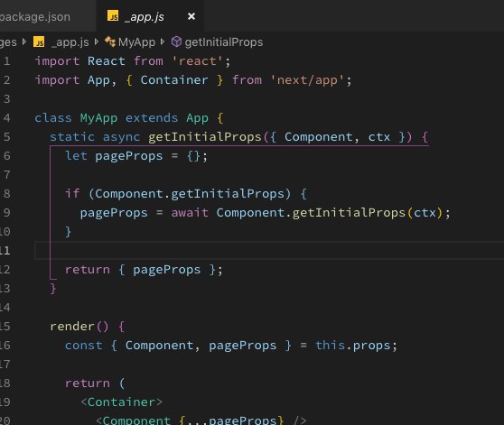Open the _app.js breadcrumb item

point(70,42)
